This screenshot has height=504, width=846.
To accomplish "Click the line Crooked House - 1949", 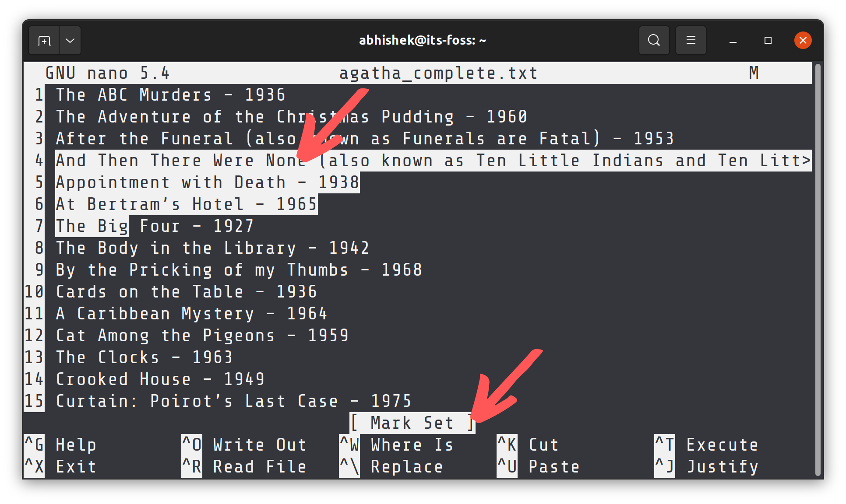I will click(160, 379).
